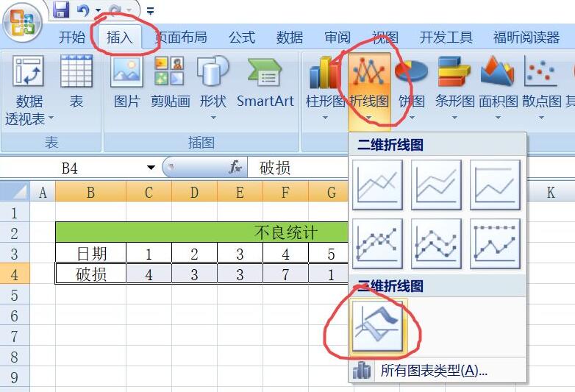The width and height of the screenshot is (575, 392).
Task: Open the 柱形图 column chart menu
Action: click(325, 88)
